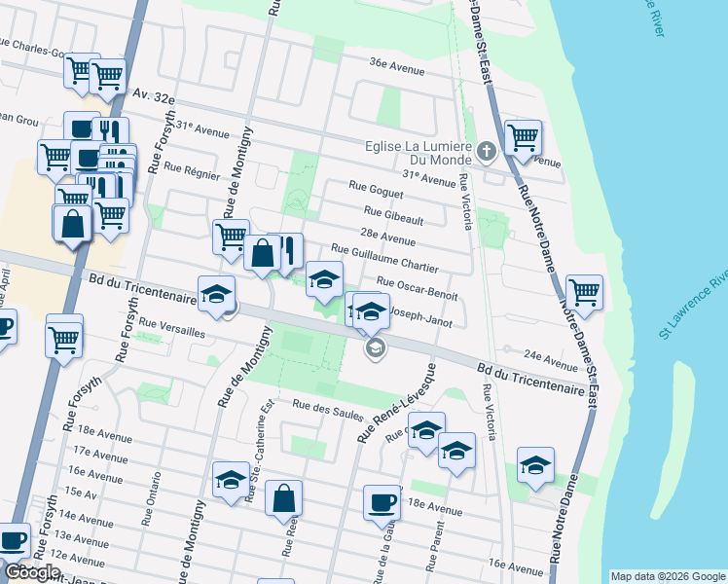The width and height of the screenshot is (728, 584).
Task: Click the Rue Oscar-Benoit label
Action: 417,288
